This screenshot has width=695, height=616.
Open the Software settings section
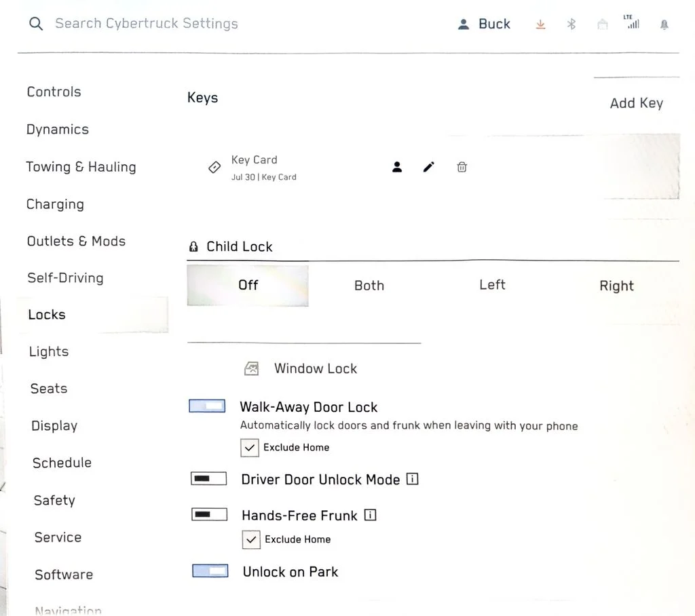click(64, 575)
